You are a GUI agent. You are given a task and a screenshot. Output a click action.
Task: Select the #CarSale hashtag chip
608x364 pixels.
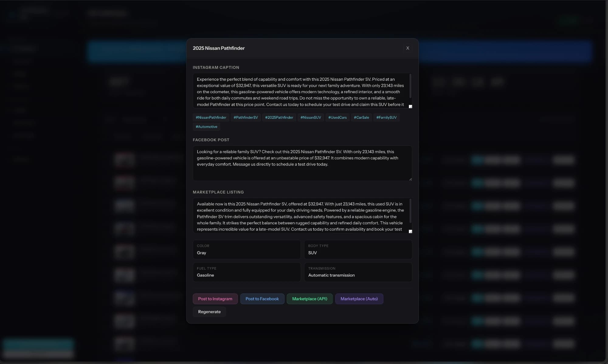pyautogui.click(x=361, y=117)
